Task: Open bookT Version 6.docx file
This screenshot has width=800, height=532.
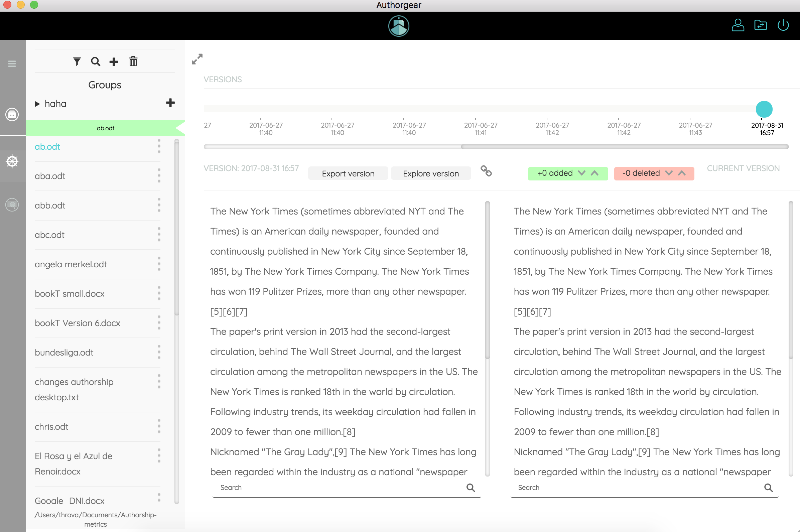Action: click(x=77, y=323)
